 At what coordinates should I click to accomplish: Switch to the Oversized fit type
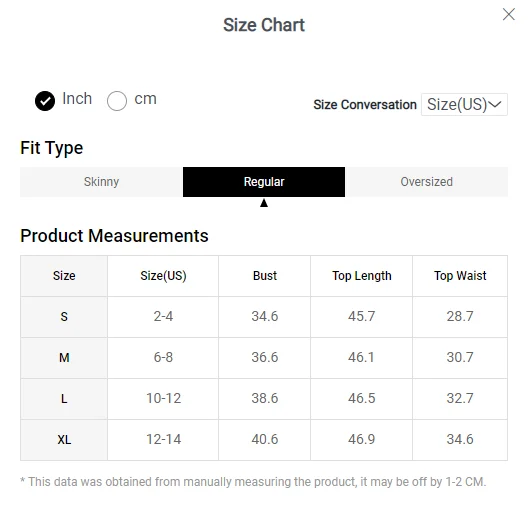(x=426, y=182)
